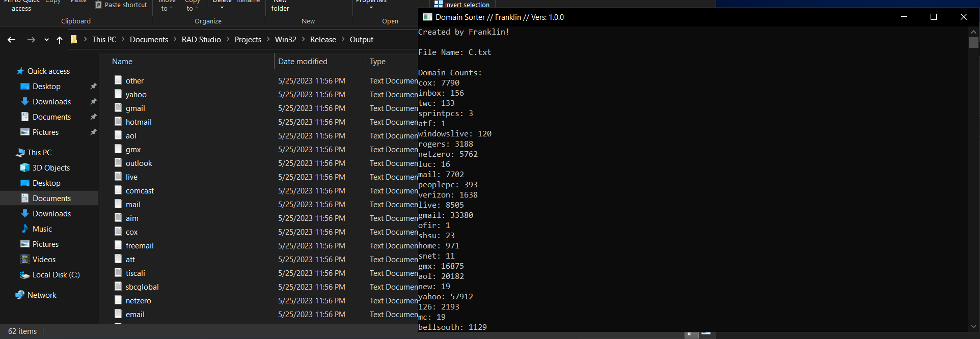Image resolution: width=980 pixels, height=339 pixels.
Task: Select the netzero text file
Action: click(138, 301)
